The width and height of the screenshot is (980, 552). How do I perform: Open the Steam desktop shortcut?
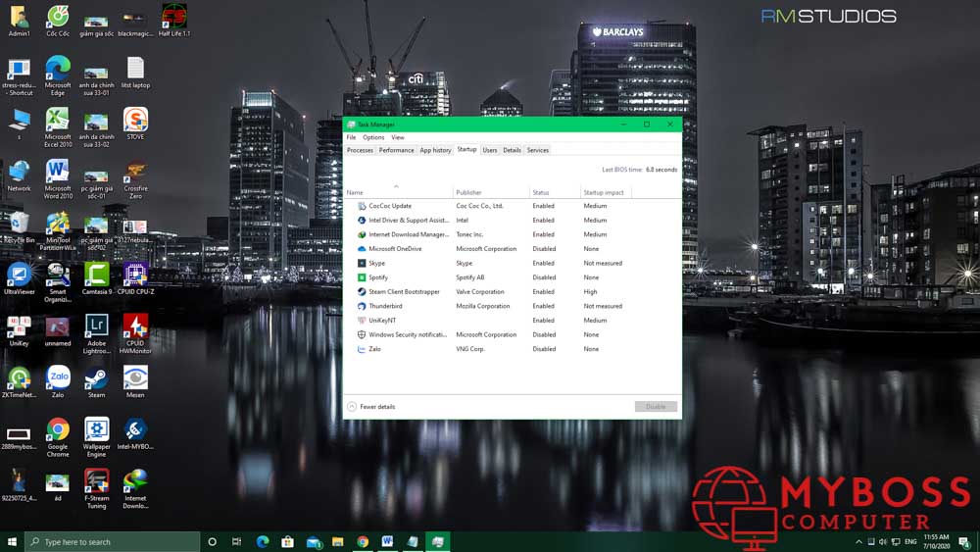point(96,382)
